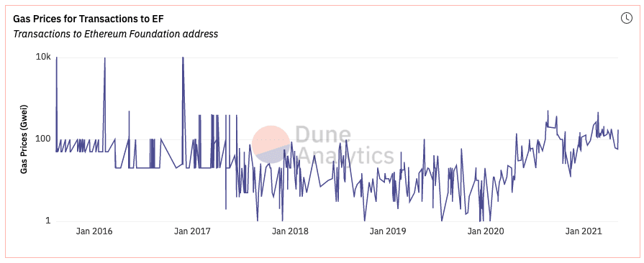The width and height of the screenshot is (644, 263).
Task: Select the Jan 2019 x-axis label
Action: click(x=388, y=231)
